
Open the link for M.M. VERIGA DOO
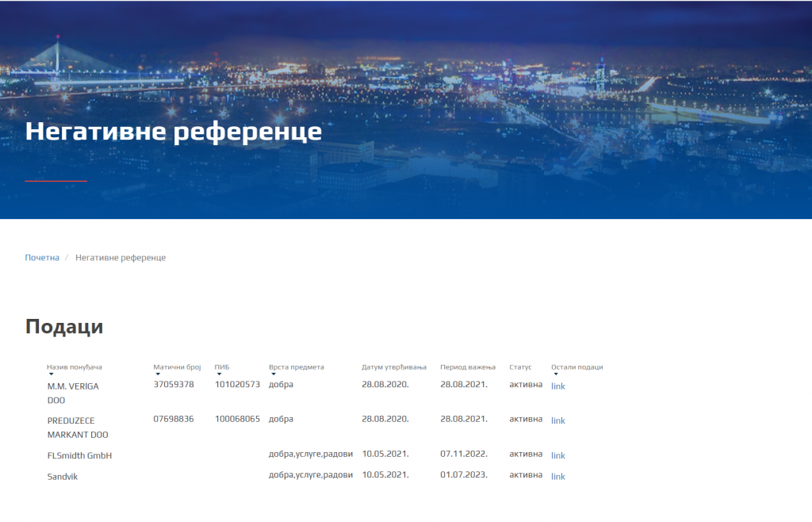click(557, 386)
